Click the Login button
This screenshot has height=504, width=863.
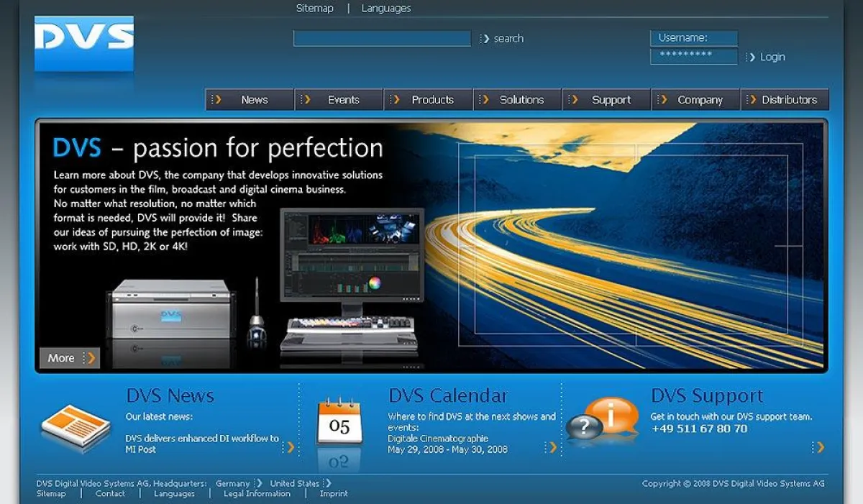pyautogui.click(x=766, y=57)
